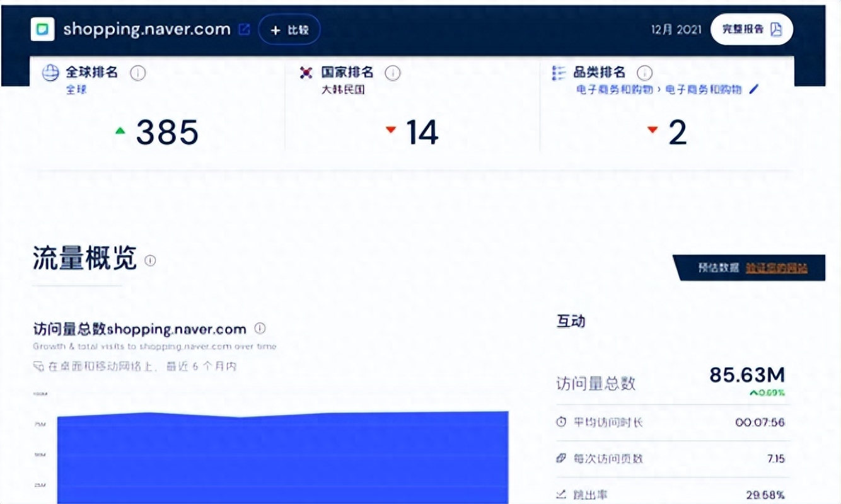The height and width of the screenshot is (504, 841).
Task: Click the 全球 label under global rank
Action: coord(76,89)
